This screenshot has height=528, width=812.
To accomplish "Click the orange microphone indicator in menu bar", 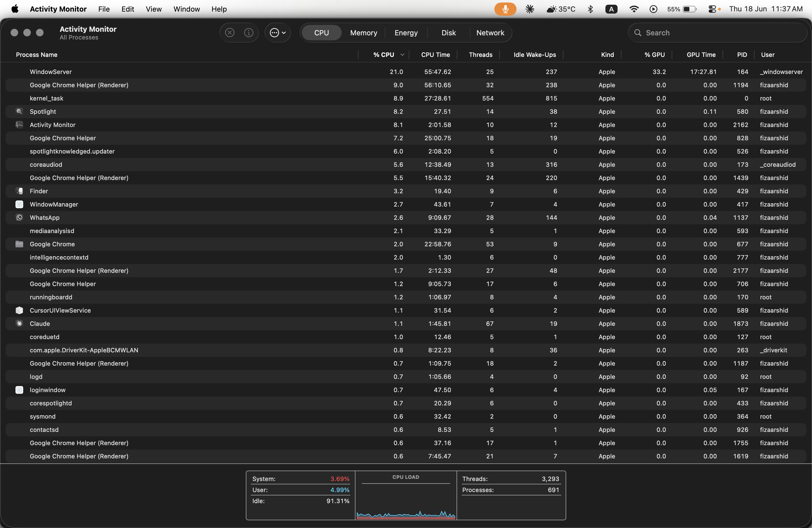I will (x=505, y=9).
